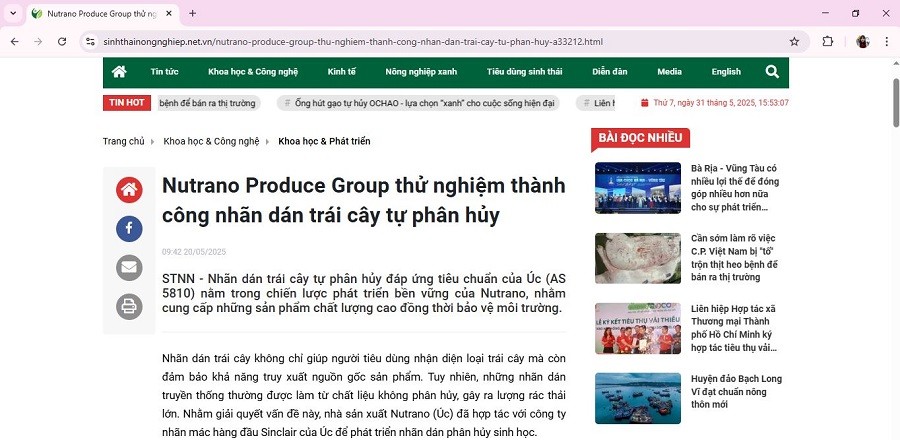Share article via Facebook icon

pyautogui.click(x=129, y=228)
